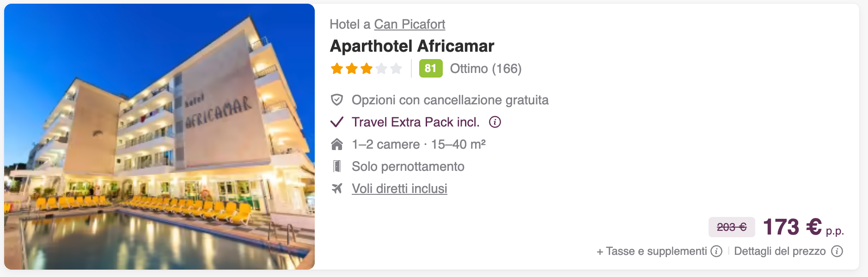This screenshot has height=277, width=868.
Task: Click the free cancellation shield icon
Action: (x=337, y=100)
